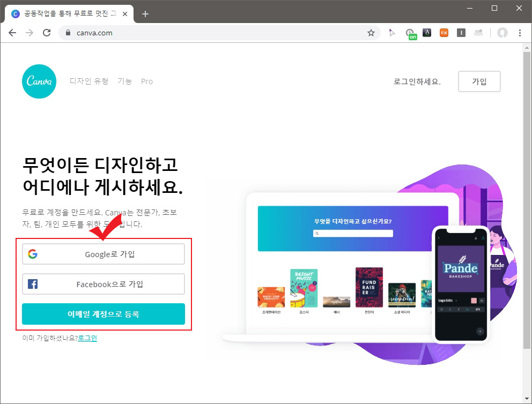
Task: Click the 소셜 미디어 thumbnail
Action: [x=402, y=295]
